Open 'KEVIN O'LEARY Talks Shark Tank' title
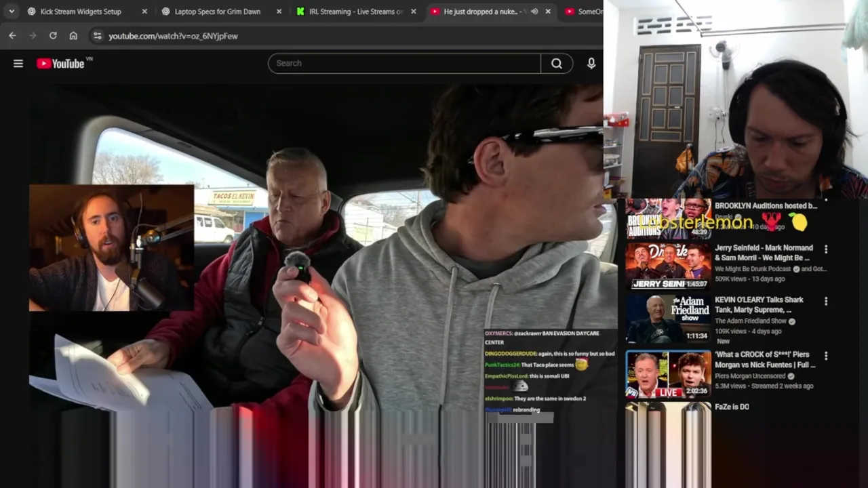 pyautogui.click(x=759, y=304)
